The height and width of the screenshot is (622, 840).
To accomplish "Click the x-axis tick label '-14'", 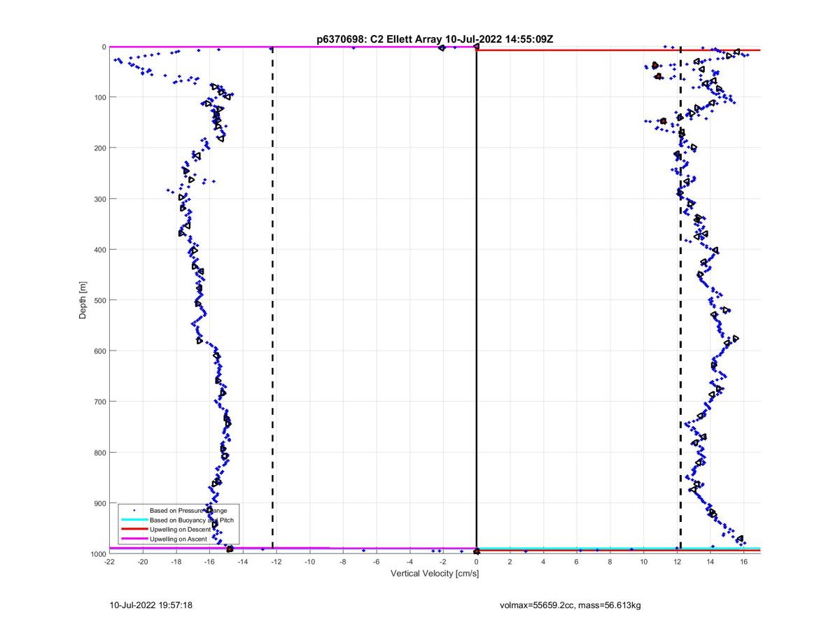I will click(243, 561).
